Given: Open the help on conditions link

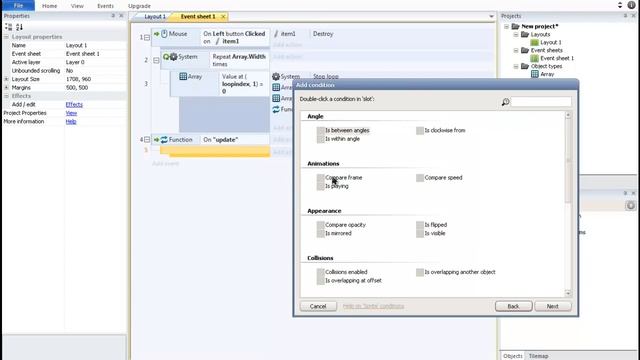Looking at the screenshot, I should tap(373, 307).
